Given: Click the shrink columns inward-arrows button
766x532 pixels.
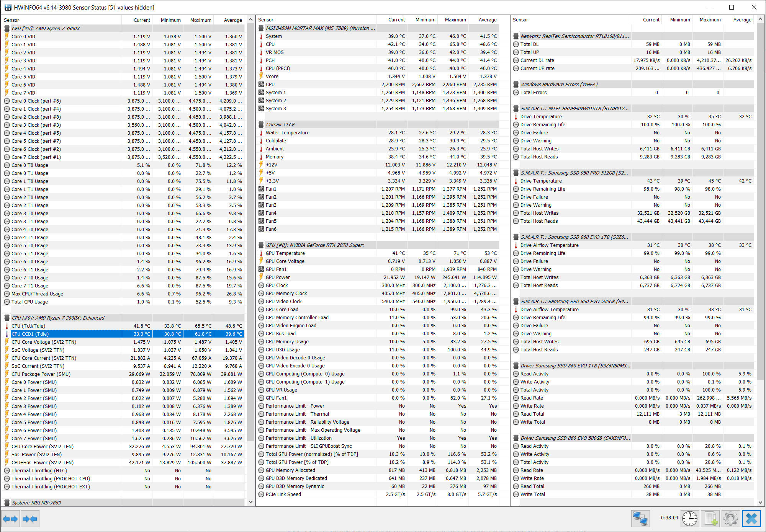Looking at the screenshot, I should click(30, 519).
